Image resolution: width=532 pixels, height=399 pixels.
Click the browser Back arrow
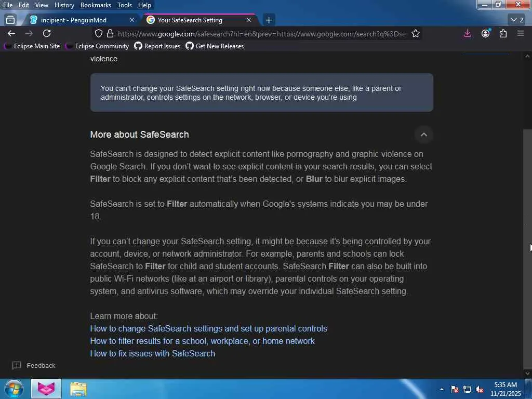[x=11, y=33]
